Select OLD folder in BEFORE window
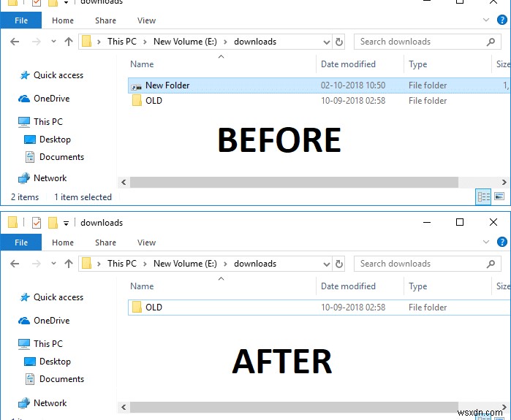511x420 pixels. [x=319, y=101]
